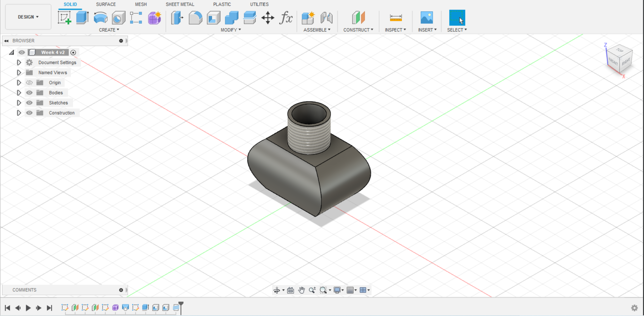This screenshot has height=316, width=644.
Task: Click the Measure tool icon
Action: pos(396,17)
